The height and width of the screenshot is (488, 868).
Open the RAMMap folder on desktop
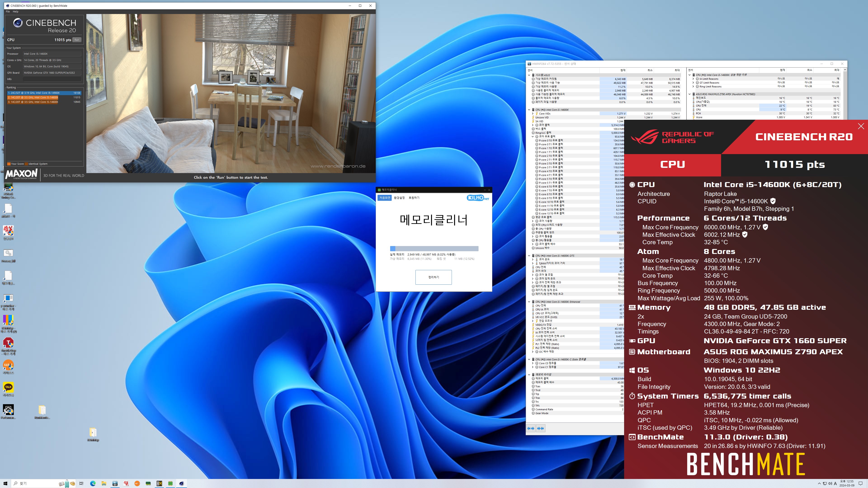coord(93,434)
